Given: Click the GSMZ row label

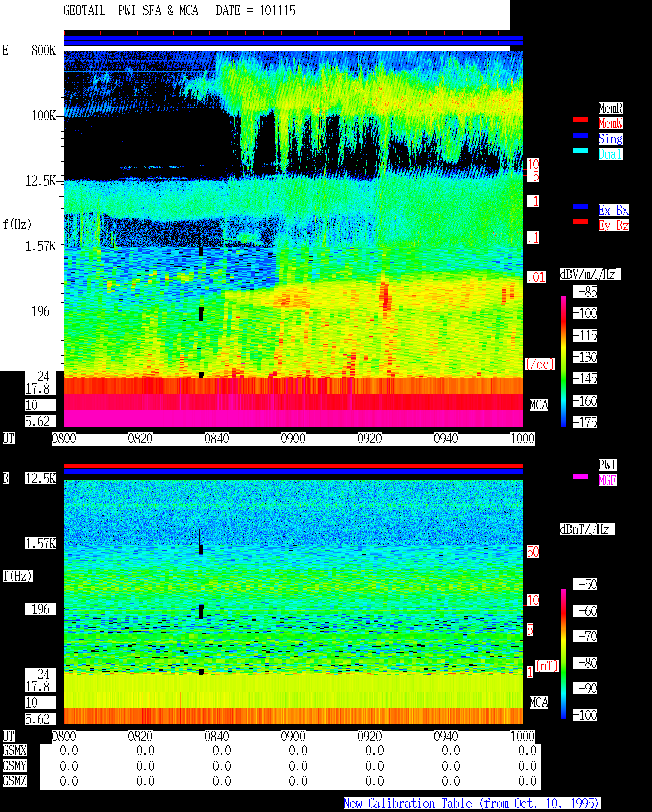Looking at the screenshot, I should tap(14, 781).
